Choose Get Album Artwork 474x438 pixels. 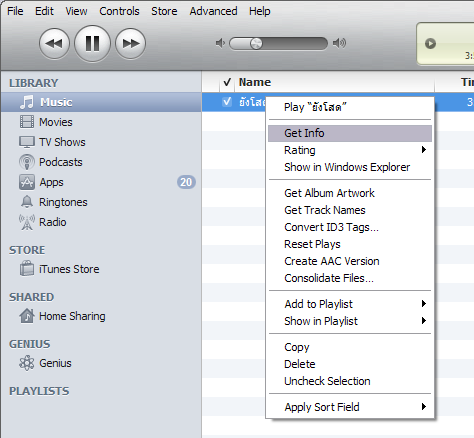[x=350, y=193]
